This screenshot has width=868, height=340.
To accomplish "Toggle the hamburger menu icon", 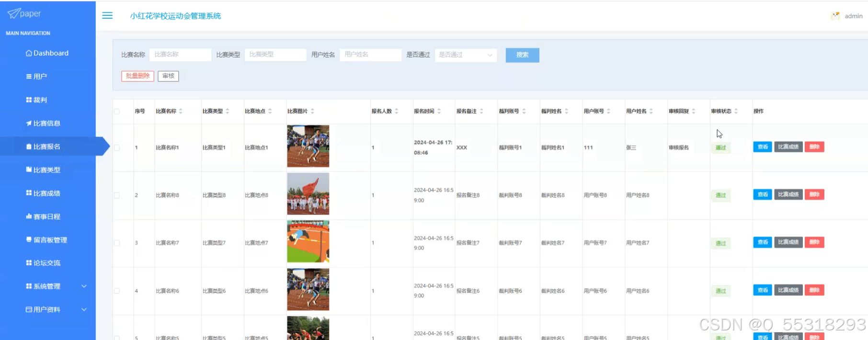I will click(x=107, y=16).
